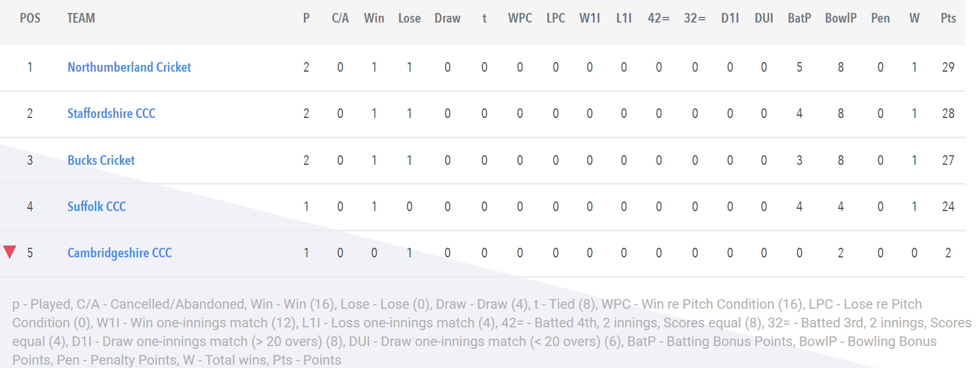Click the red down-arrow icon beside Cambridgeshire
Viewport: 980px width, 368px height.
click(x=10, y=252)
